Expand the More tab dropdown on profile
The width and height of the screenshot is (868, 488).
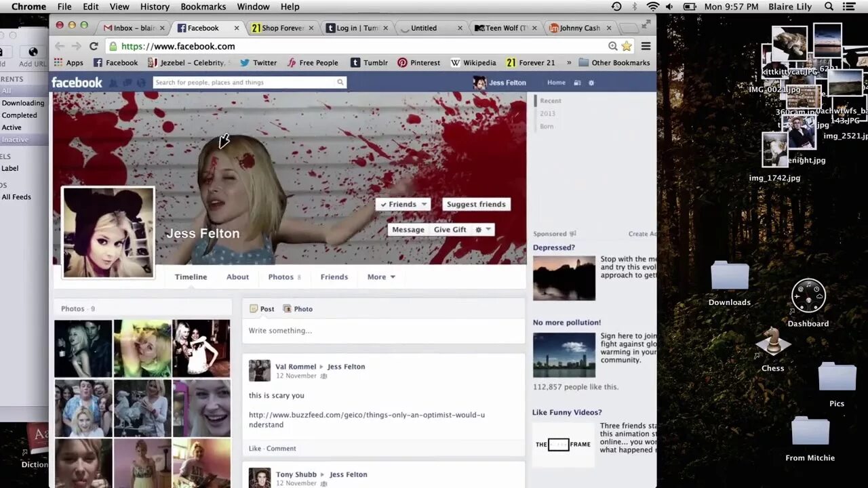381,277
